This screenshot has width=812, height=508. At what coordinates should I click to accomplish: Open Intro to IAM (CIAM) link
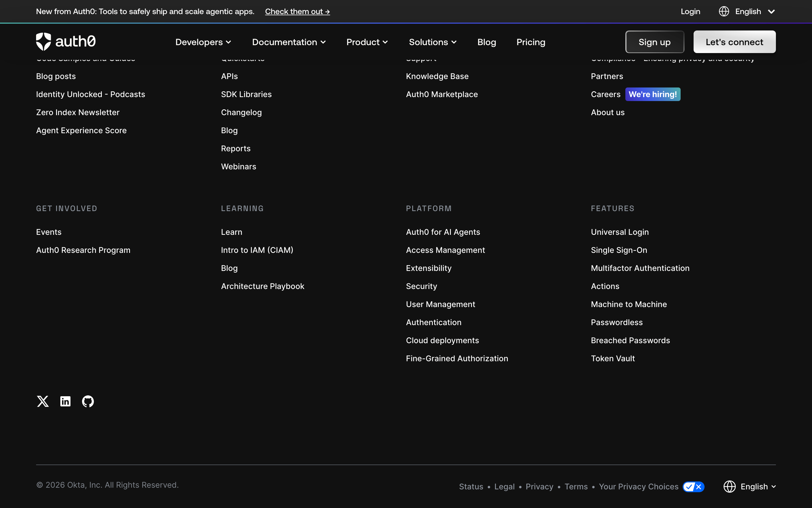[x=257, y=250]
